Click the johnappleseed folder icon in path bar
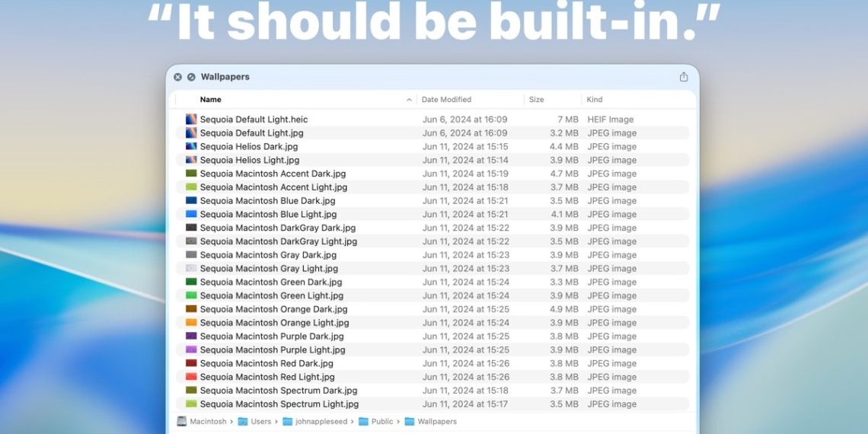This screenshot has width=868, height=434. click(x=288, y=421)
